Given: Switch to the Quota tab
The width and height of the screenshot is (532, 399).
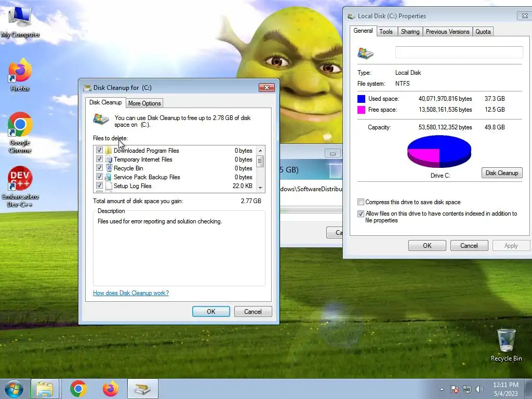Looking at the screenshot, I should pyautogui.click(x=483, y=32).
